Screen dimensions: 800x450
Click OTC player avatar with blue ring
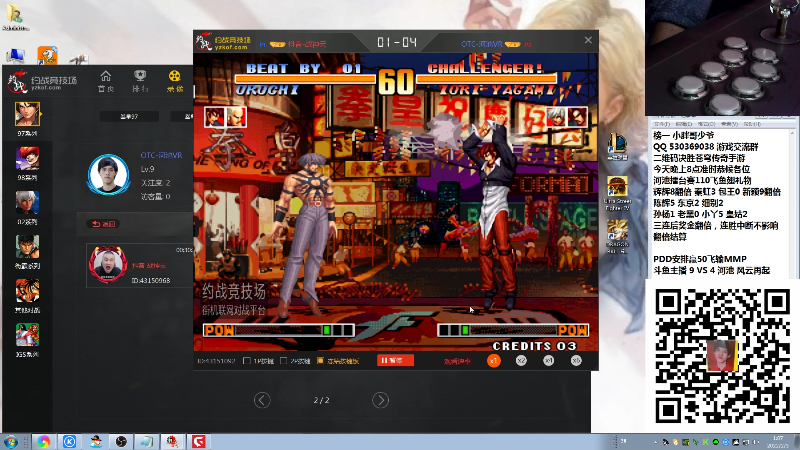(108, 174)
